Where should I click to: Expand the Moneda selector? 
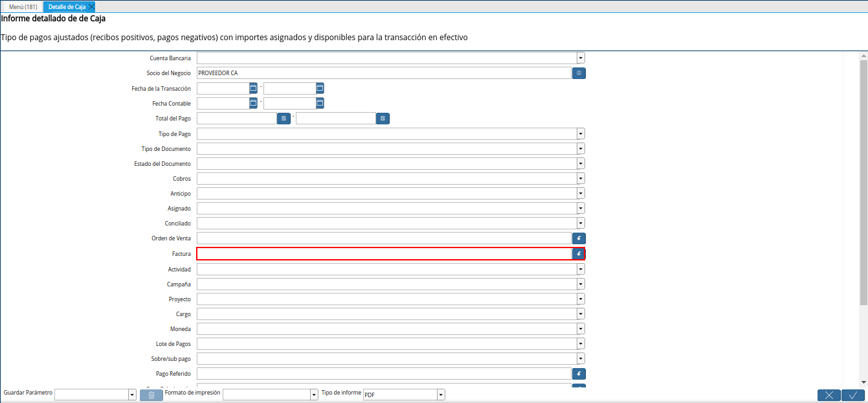[580, 328]
